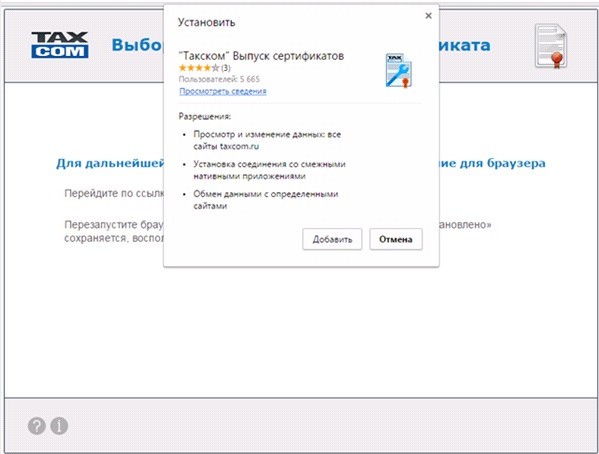Click the Taxcom logo in the header

[60, 45]
